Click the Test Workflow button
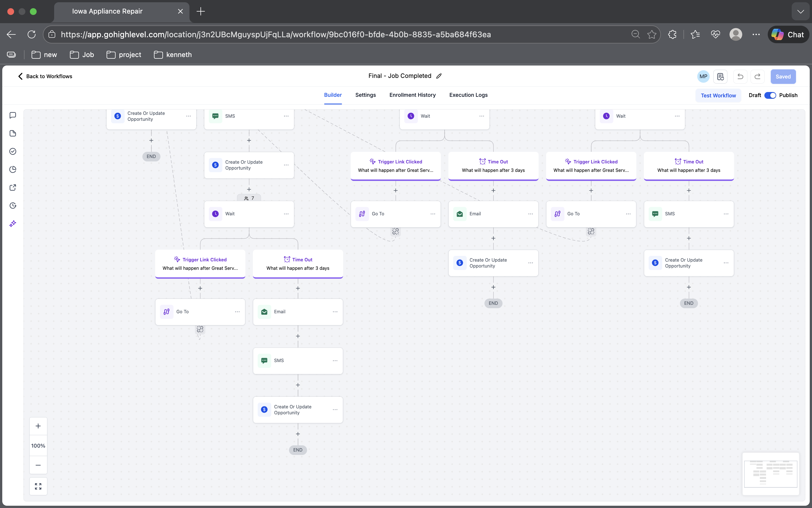Screen dimensions: 812x508 [718, 95]
